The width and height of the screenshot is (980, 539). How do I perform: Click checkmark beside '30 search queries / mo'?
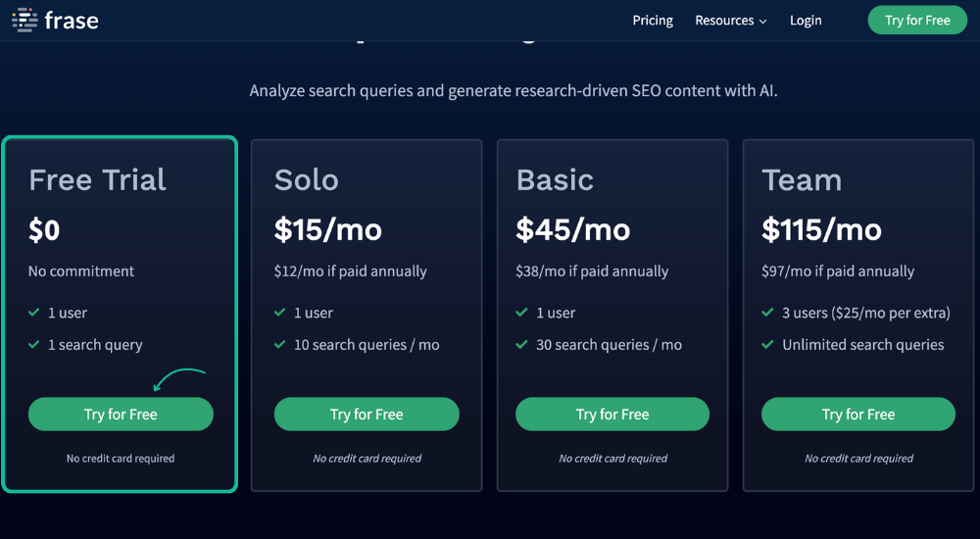pos(522,344)
